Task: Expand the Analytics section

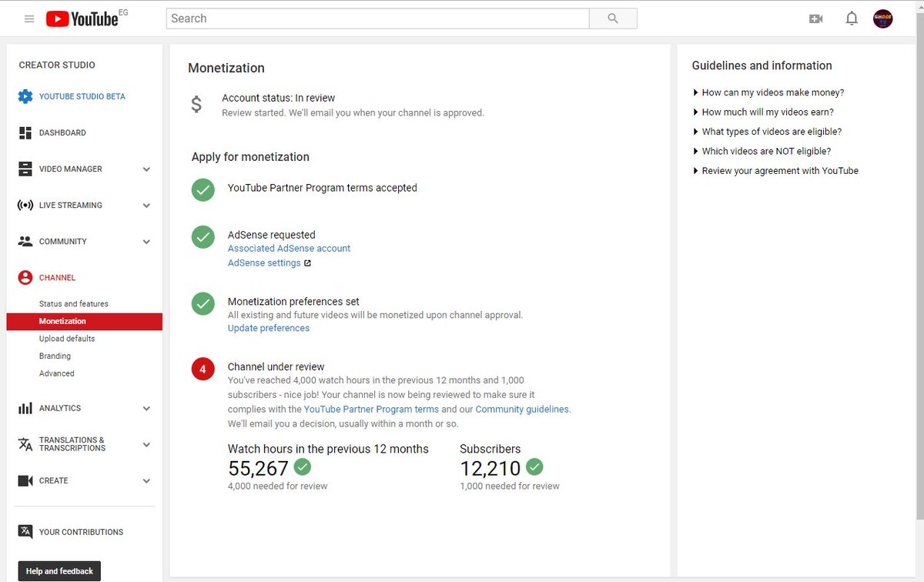Action: (x=146, y=409)
